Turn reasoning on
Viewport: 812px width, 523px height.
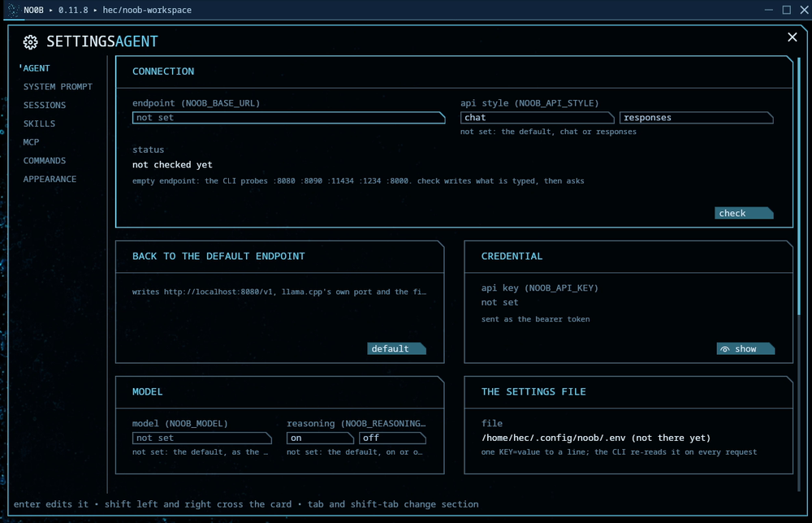pos(320,438)
